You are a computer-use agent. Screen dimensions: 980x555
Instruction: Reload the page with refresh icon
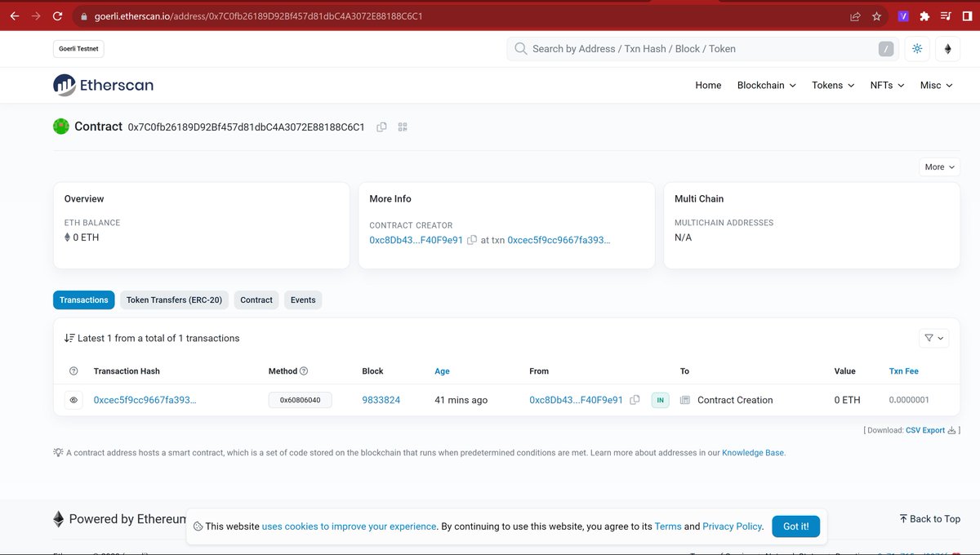coord(57,16)
